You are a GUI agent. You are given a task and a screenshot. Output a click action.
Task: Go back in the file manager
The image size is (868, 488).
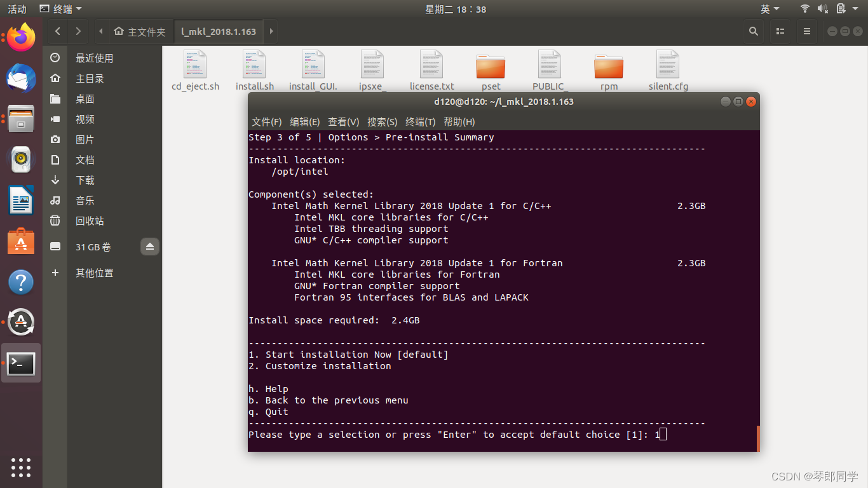[x=58, y=31]
